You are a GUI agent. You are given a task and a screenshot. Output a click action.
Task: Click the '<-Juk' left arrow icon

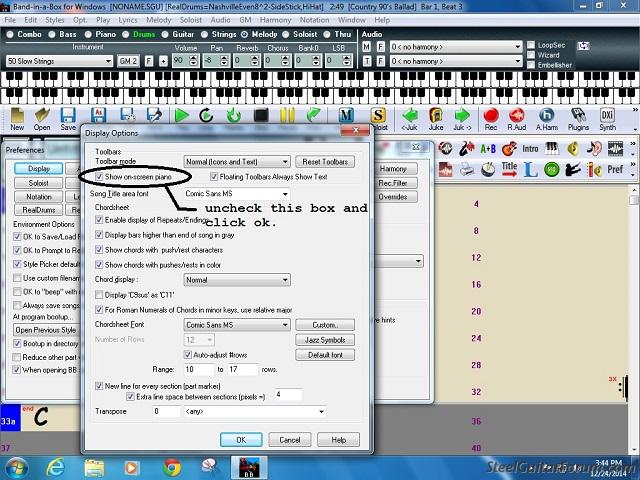pos(409,119)
